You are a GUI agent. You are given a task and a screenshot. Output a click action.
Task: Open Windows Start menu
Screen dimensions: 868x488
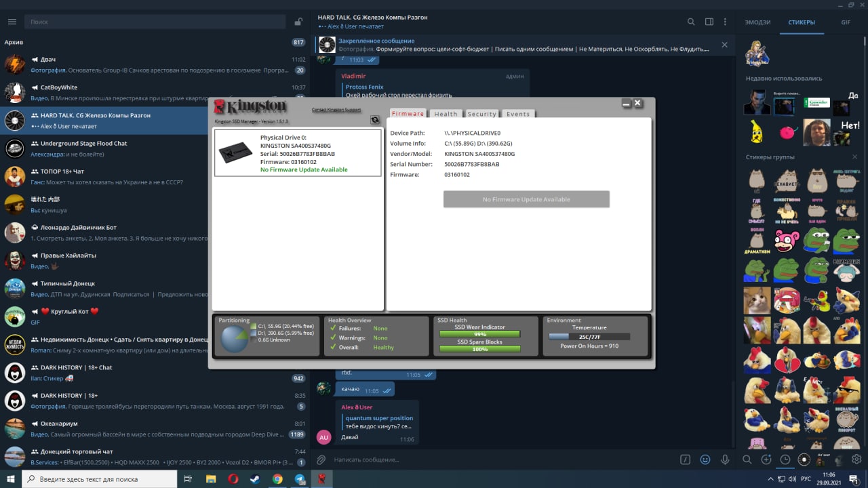(x=11, y=479)
